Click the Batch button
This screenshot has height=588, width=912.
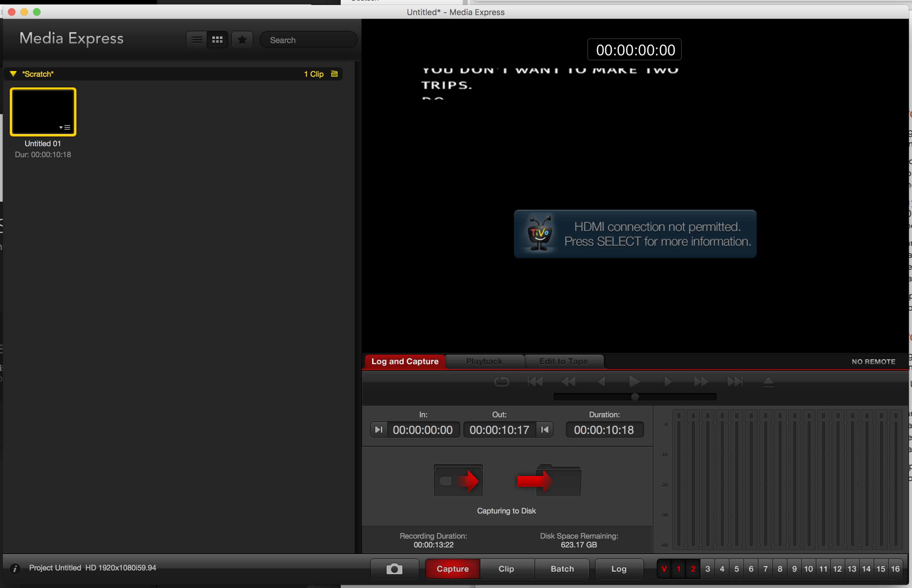(562, 569)
